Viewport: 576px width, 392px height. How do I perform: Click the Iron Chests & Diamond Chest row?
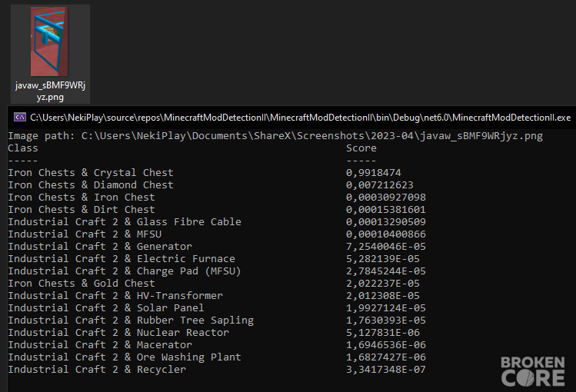pos(91,185)
